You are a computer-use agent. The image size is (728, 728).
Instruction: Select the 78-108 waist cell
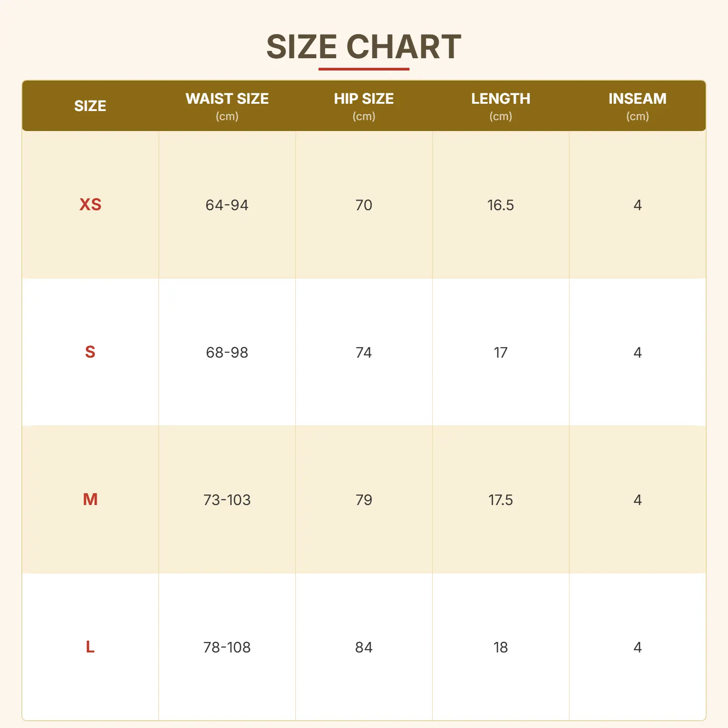tap(227, 647)
